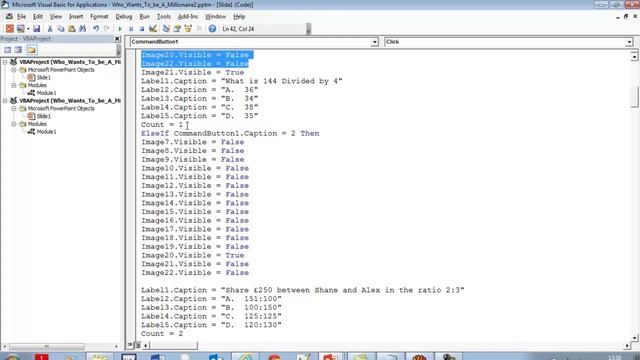This screenshot has width=640, height=360.
Task: Open the Insert UserForm dropdown arrow
Action: coord(28,29)
